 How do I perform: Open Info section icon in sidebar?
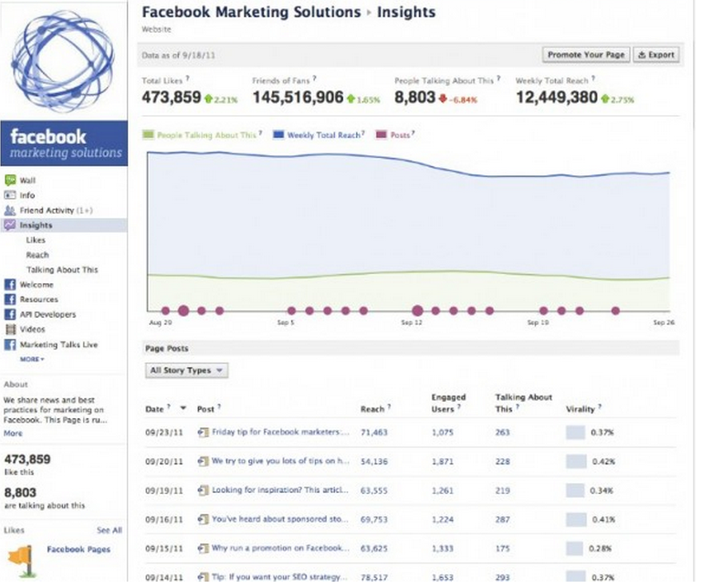[10, 196]
